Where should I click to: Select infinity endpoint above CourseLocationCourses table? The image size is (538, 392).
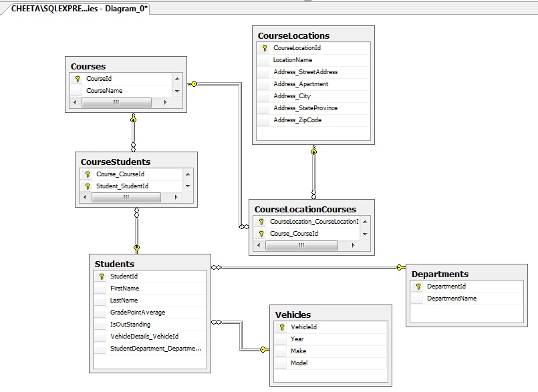[313, 194]
